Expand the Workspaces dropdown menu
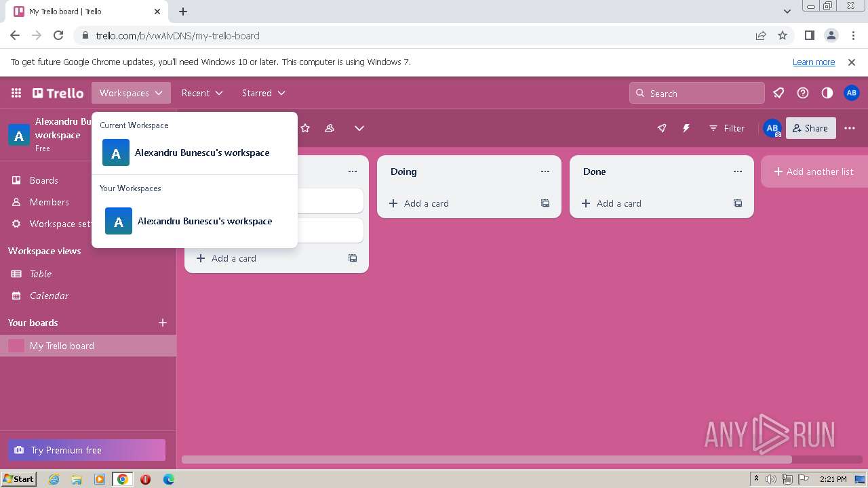This screenshot has height=488, width=868. [131, 93]
